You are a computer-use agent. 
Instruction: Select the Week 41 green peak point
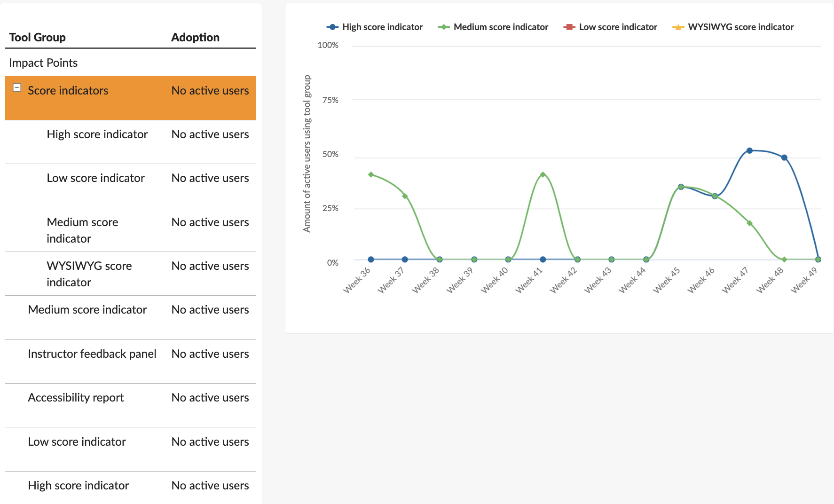click(543, 174)
